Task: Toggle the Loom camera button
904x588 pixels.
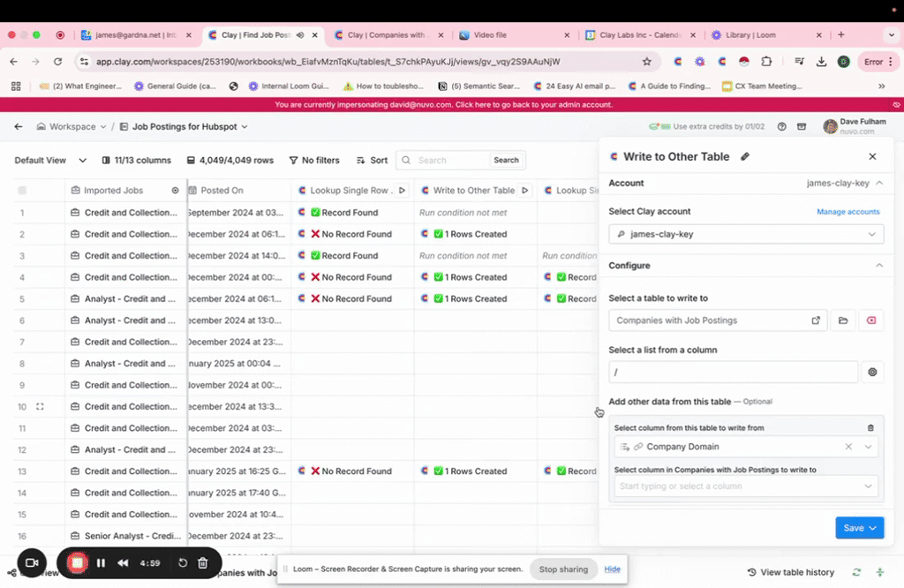Action: (32, 562)
